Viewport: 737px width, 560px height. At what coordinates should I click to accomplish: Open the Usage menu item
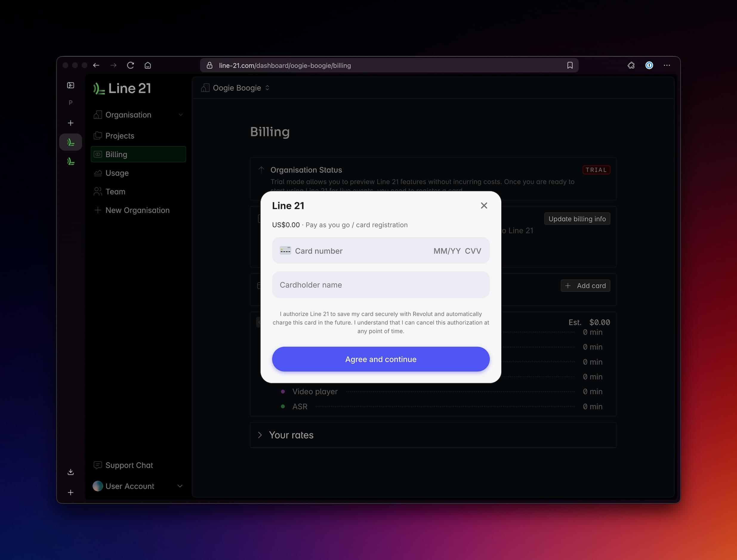[x=117, y=173]
